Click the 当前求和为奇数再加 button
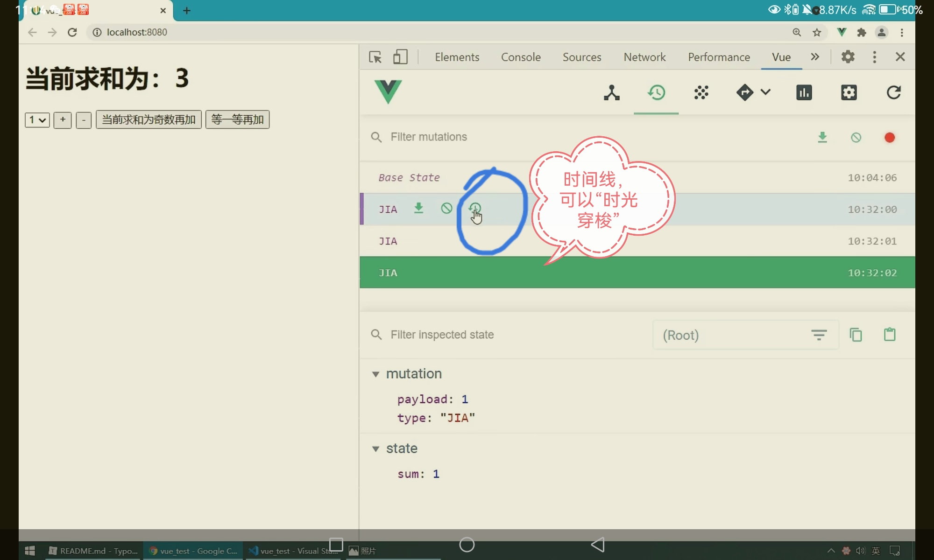Viewport: 934px width, 560px height. click(x=149, y=120)
